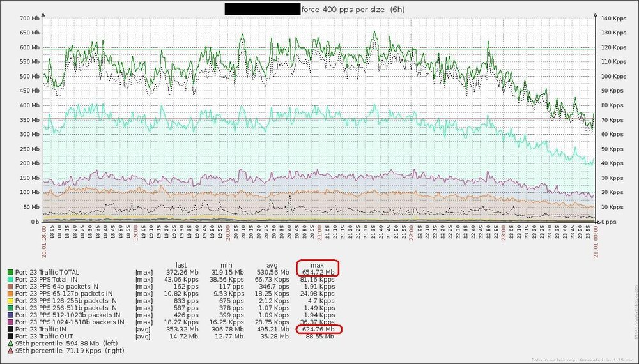This screenshot has height=364, width=639.
Task: Click the "max" column header
Action: pyautogui.click(x=318, y=265)
